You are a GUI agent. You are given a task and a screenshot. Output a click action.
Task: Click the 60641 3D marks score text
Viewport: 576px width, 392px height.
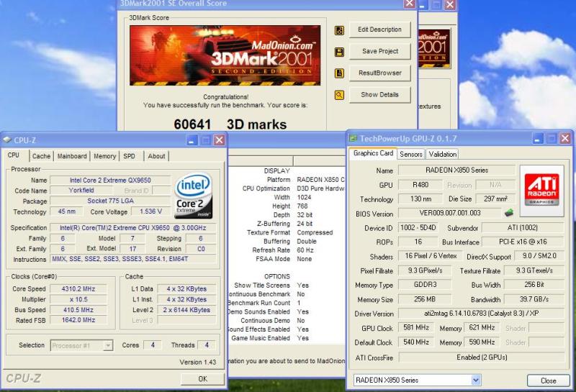[x=230, y=124]
